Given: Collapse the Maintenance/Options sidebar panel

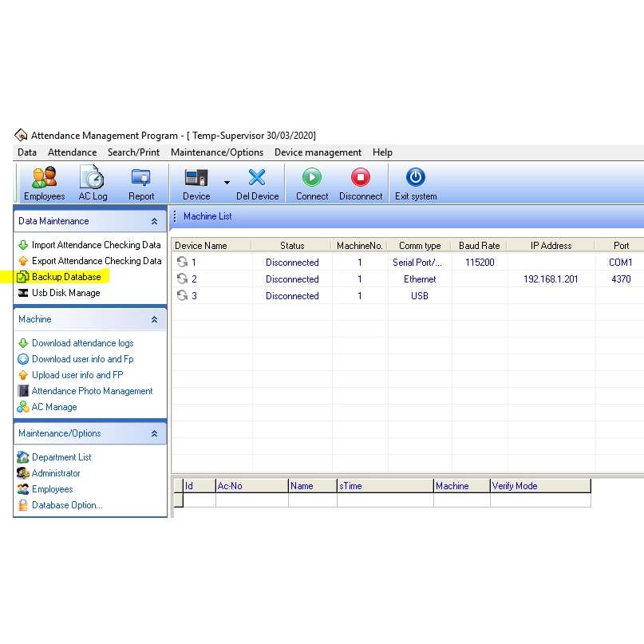Looking at the screenshot, I should (154, 434).
